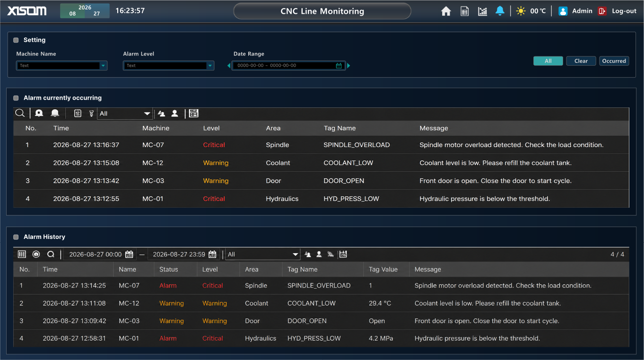Toggle the Alarm History checkbox
The width and height of the screenshot is (644, 360).
coord(16,237)
